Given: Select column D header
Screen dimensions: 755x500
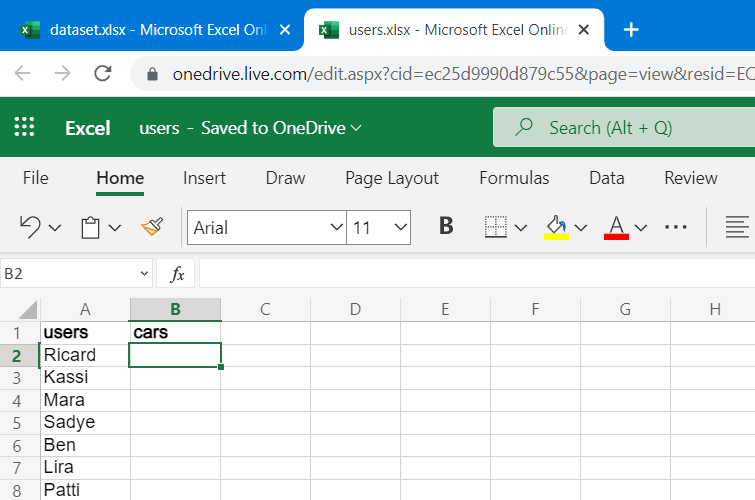Looking at the screenshot, I should click(355, 309).
